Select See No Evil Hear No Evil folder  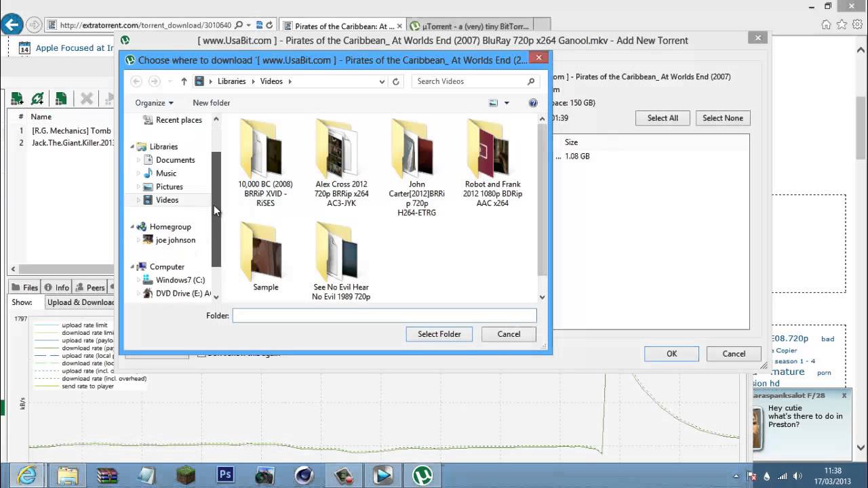[x=341, y=262]
